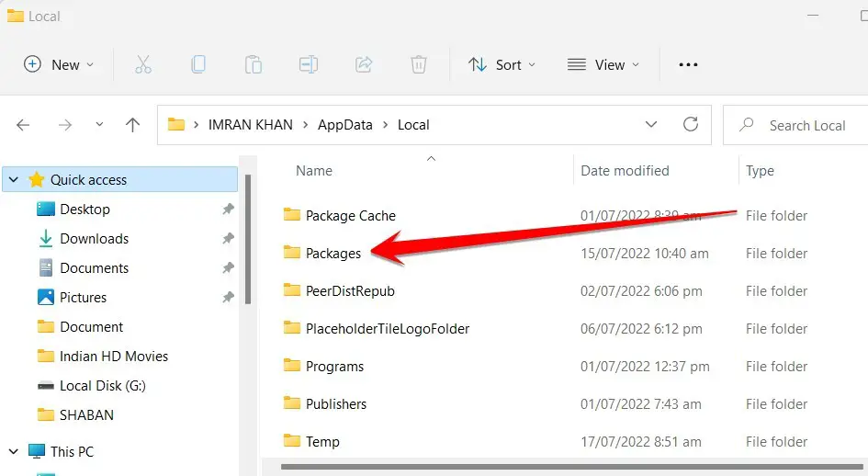
Task: Select the Packages folder name
Action: point(333,254)
